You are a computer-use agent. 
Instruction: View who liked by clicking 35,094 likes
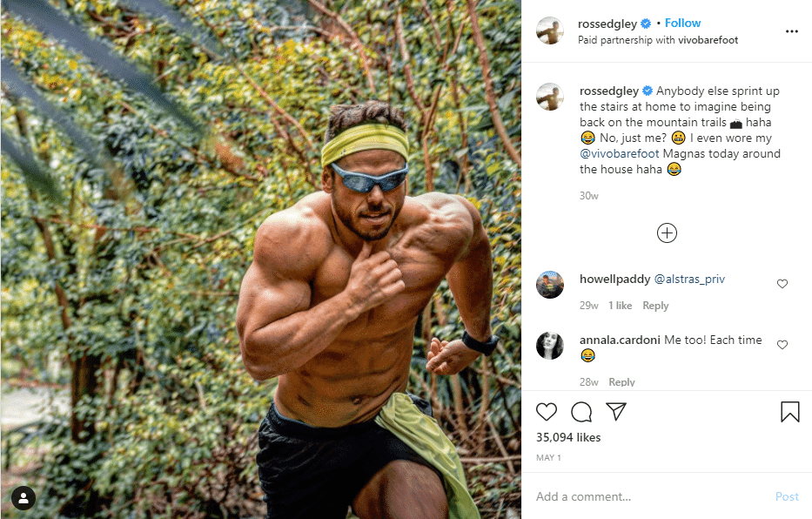567,437
